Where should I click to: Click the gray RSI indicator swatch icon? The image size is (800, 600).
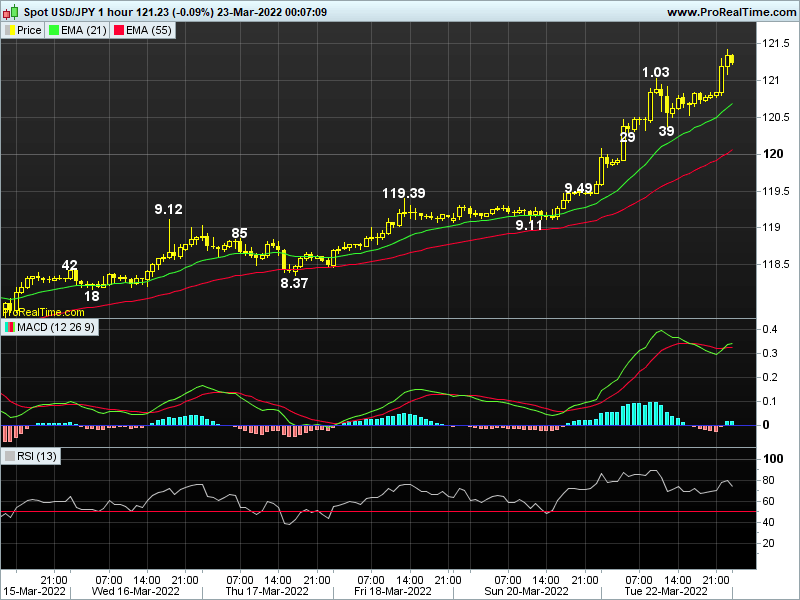10,455
